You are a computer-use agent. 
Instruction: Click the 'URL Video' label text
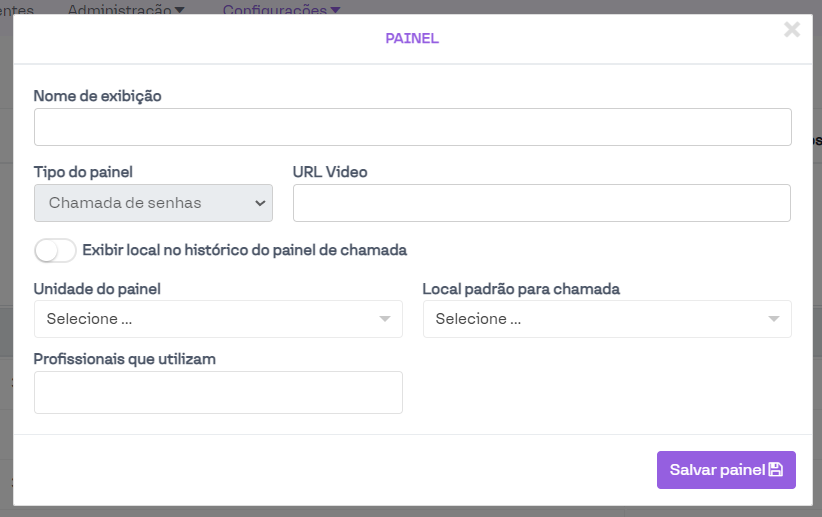pos(330,172)
